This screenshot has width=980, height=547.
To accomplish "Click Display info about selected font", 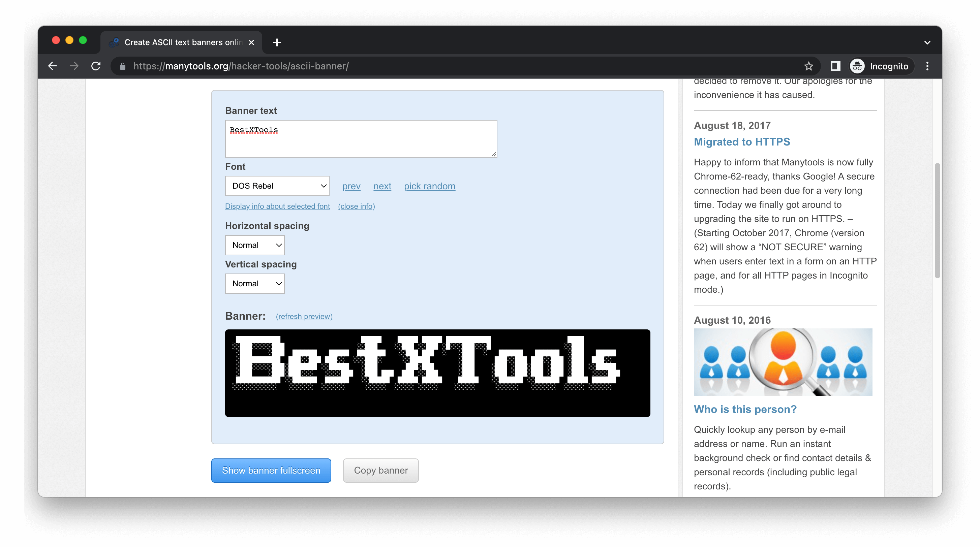I will coord(277,206).
